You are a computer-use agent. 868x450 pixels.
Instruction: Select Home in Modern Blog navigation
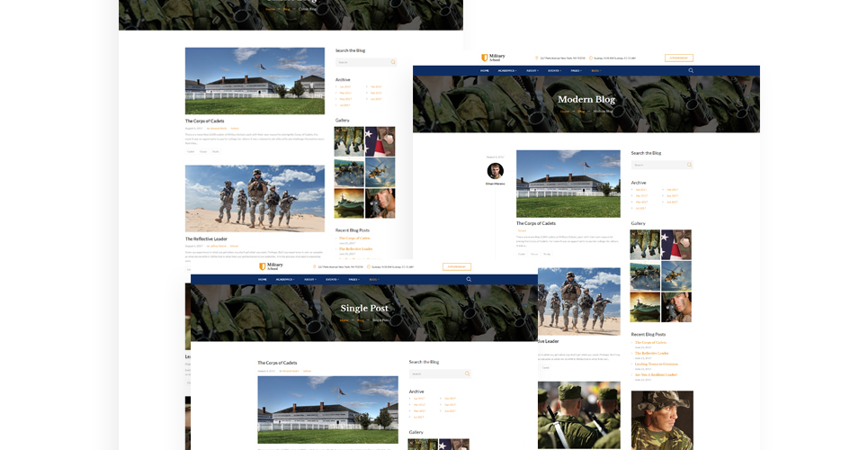485,70
